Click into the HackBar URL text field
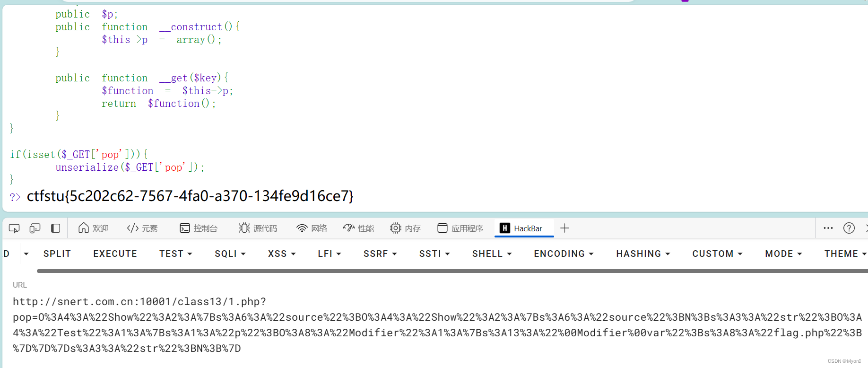The image size is (868, 368). coord(437,325)
